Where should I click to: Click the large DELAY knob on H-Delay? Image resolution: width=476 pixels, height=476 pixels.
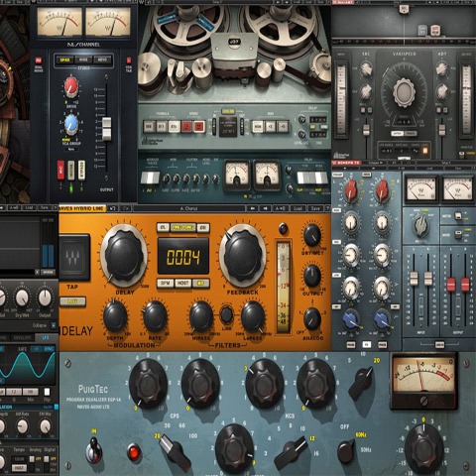coord(124,256)
